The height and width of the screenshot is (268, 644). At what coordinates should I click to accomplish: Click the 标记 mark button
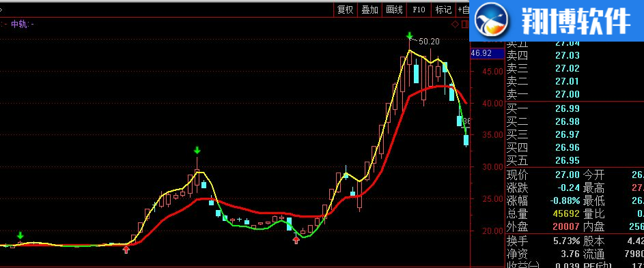point(444,10)
